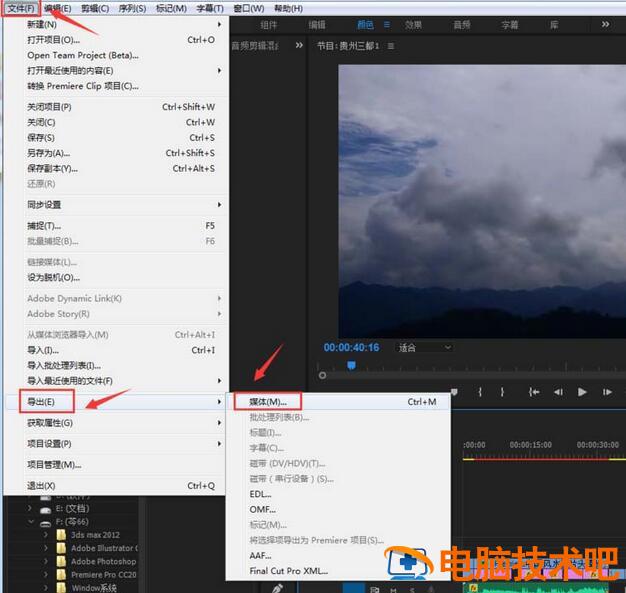The image size is (626, 593).
Task: Open the 窗口(W) menu
Action: point(248,8)
